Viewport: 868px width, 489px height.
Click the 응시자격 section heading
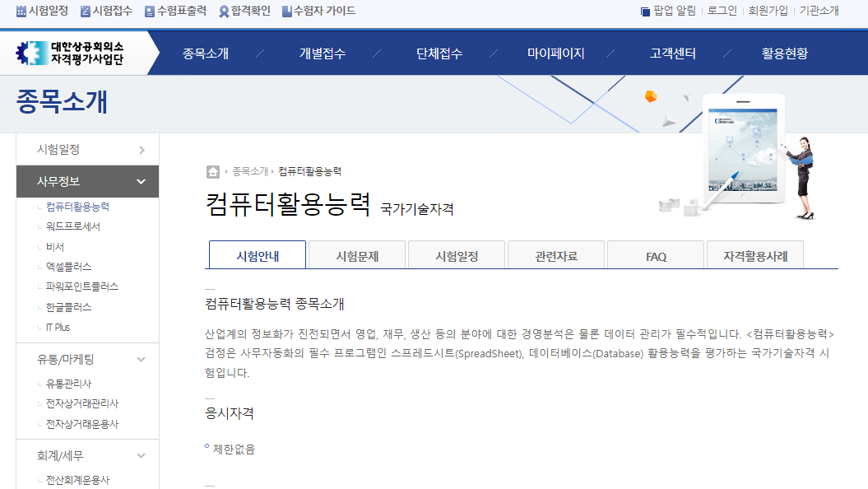[x=230, y=413]
